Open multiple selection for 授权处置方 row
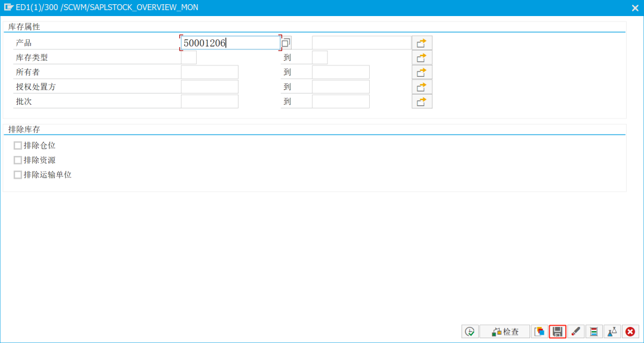Viewport: 644px width, 343px height. click(422, 87)
